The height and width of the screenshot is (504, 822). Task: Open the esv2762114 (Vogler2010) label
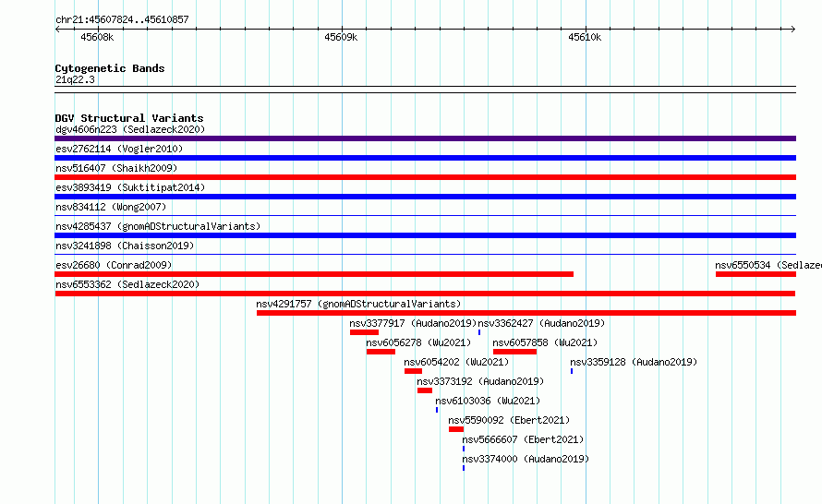[x=119, y=149]
